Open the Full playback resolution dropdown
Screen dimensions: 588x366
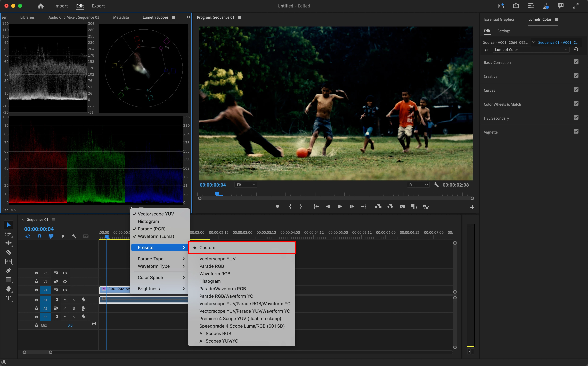pyautogui.click(x=418, y=185)
